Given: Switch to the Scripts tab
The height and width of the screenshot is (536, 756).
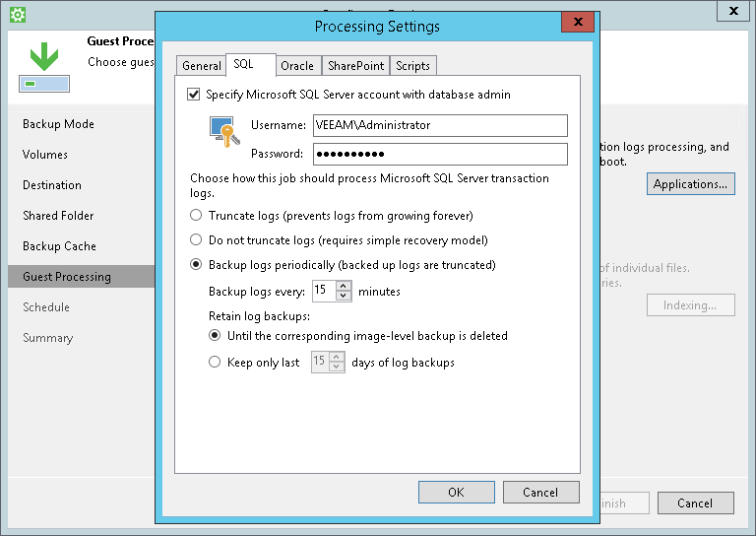Looking at the screenshot, I should pyautogui.click(x=412, y=66).
